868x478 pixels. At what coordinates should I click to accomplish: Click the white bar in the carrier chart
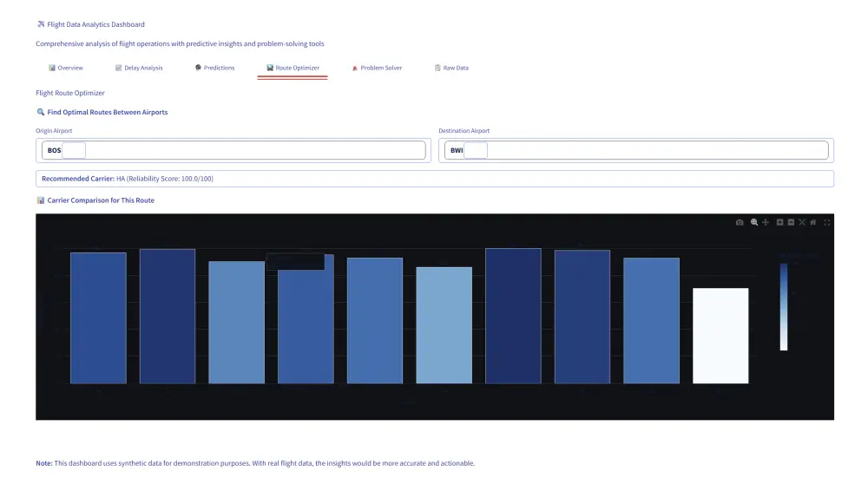pyautogui.click(x=720, y=335)
